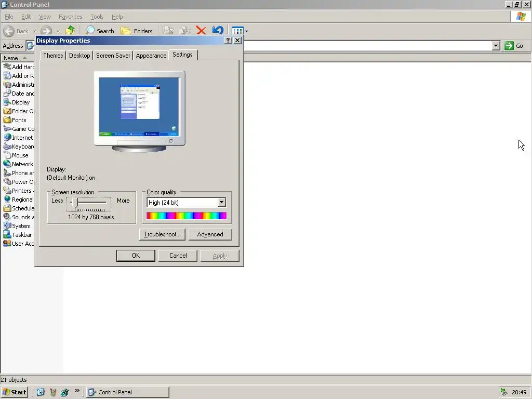The image size is (532, 399).
Task: Click the Back arrow toolbar icon
Action: (x=9, y=31)
